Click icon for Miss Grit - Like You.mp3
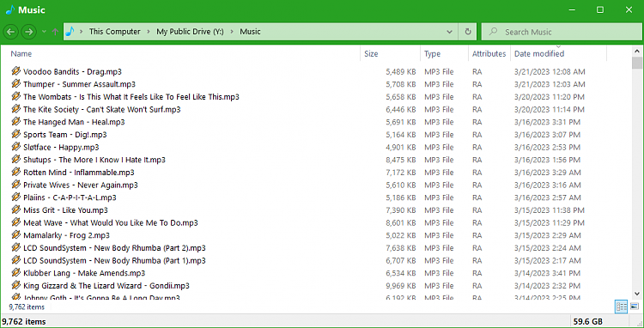 pyautogui.click(x=15, y=210)
